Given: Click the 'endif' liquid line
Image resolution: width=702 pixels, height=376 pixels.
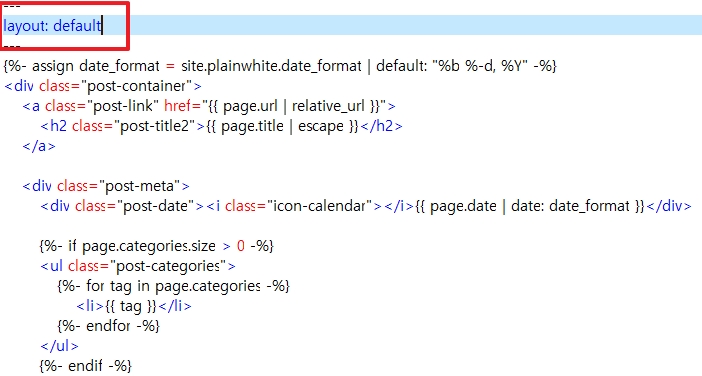Looking at the screenshot, I should pos(86,366).
